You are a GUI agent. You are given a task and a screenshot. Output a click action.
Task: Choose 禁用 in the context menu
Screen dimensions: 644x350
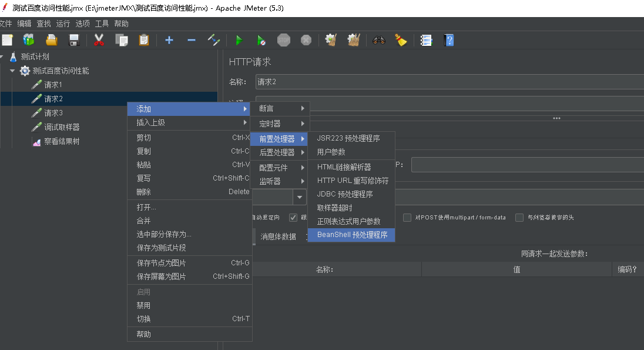point(189,305)
